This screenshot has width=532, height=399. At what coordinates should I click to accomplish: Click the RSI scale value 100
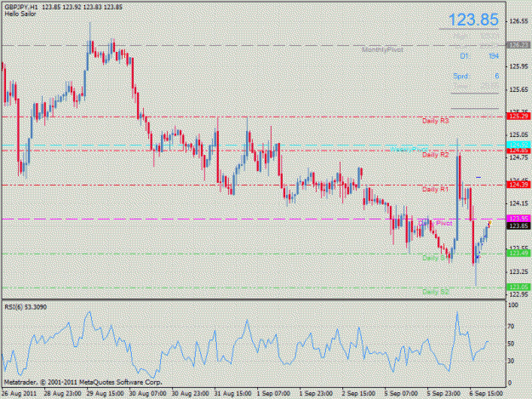(x=513, y=305)
